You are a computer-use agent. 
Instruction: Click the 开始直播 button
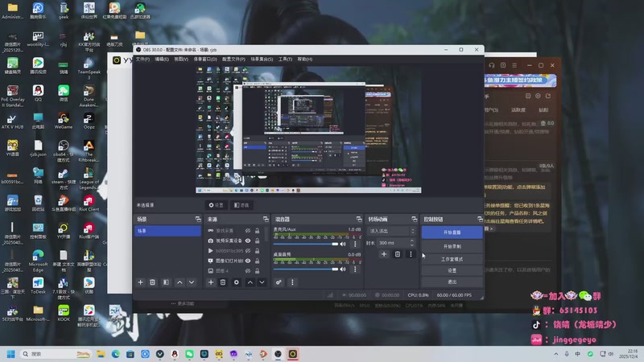click(452, 232)
